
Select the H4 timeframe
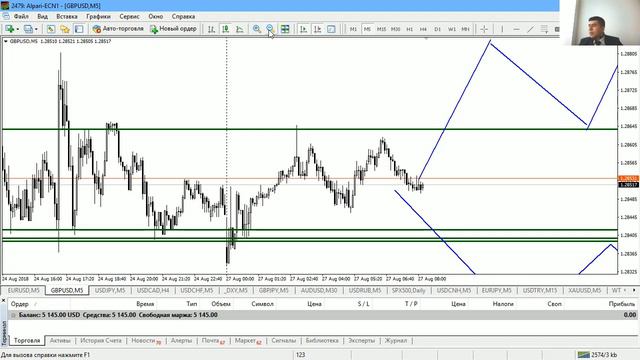[x=423, y=29]
